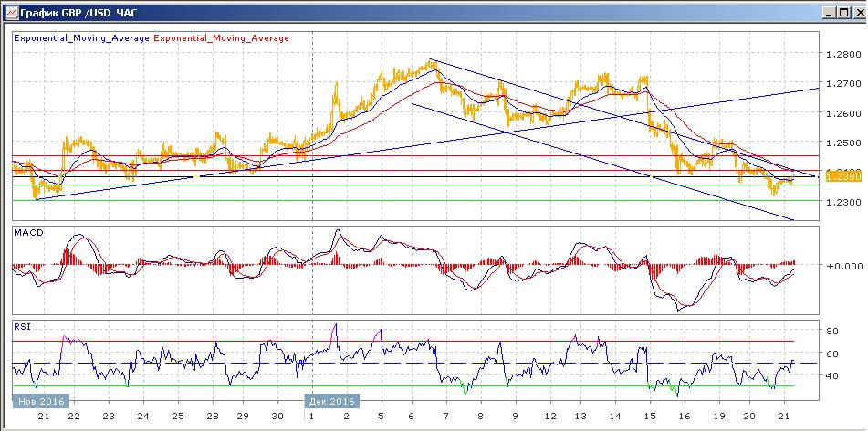
Task: Click the RSI 80 level axis label
Action: click(832, 331)
